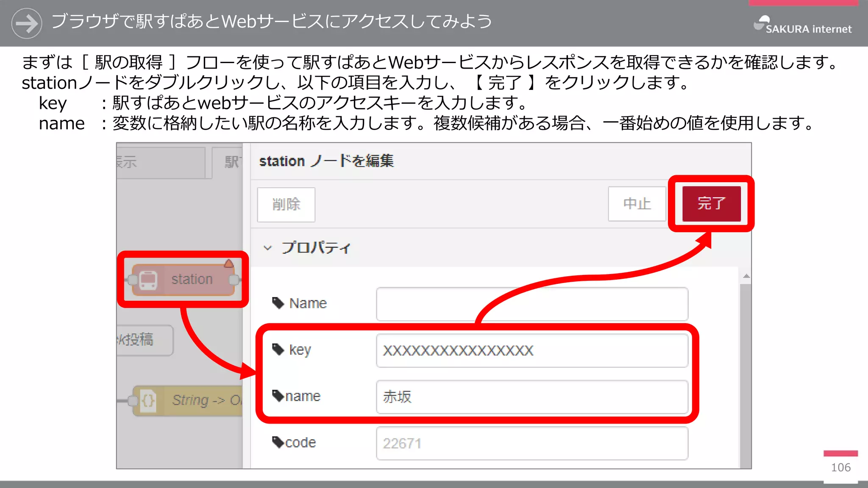Image resolution: width=868 pixels, height=488 pixels.
Task: Click the 投稿 node on the canvas
Action: coord(145,340)
